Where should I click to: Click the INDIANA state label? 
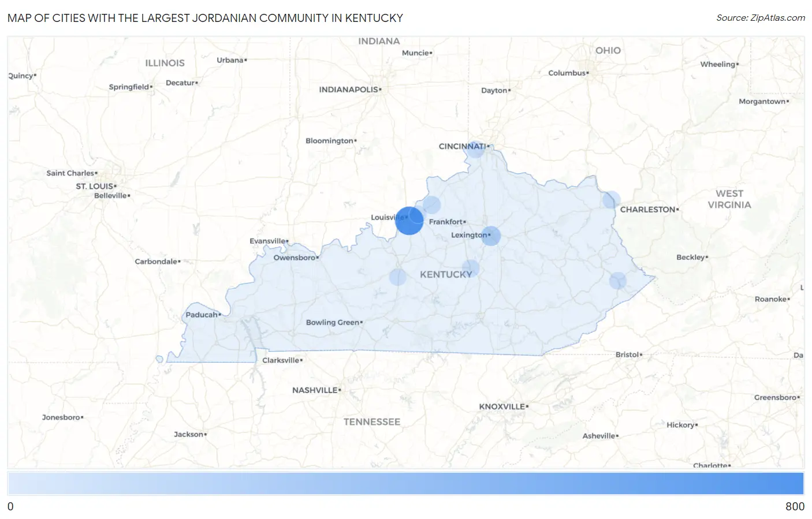tap(379, 42)
